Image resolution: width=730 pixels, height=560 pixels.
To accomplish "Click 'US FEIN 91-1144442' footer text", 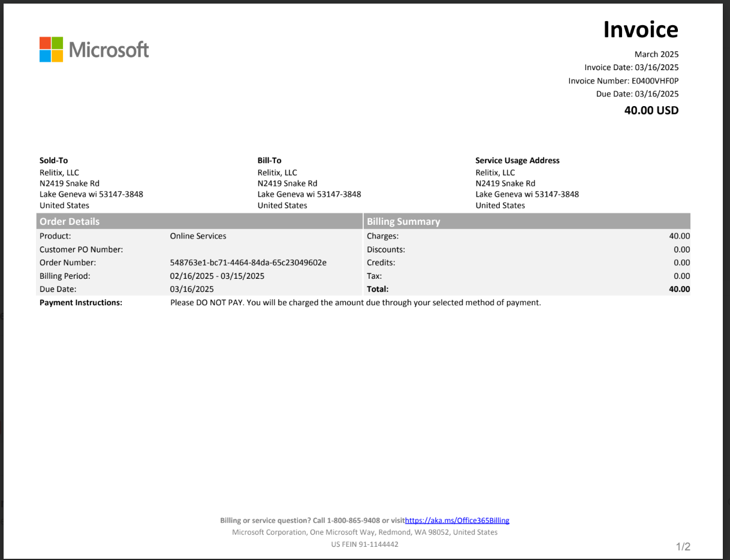I will tap(365, 544).
